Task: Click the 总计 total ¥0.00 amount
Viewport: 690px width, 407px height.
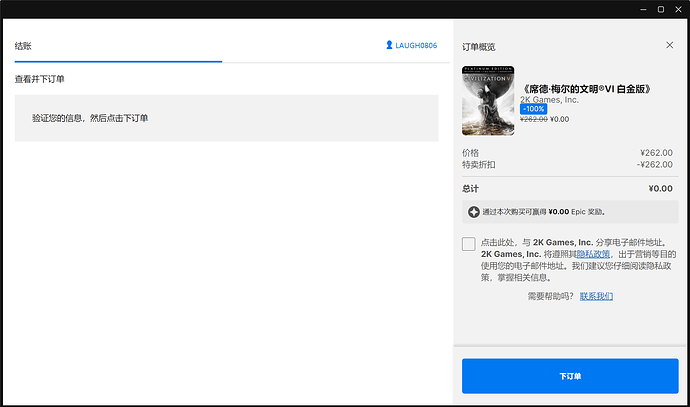Action: (x=661, y=188)
